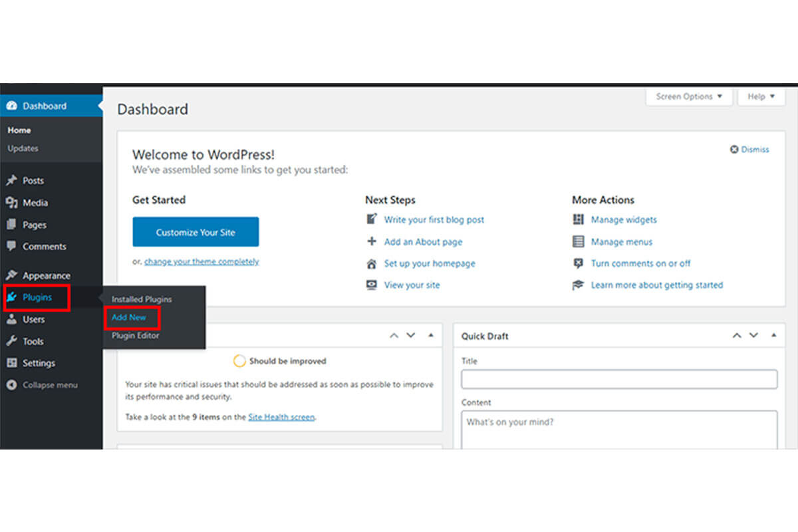Image resolution: width=798 pixels, height=532 pixels.
Task: Click the house icon beside Set up your homepage
Action: [x=372, y=263]
